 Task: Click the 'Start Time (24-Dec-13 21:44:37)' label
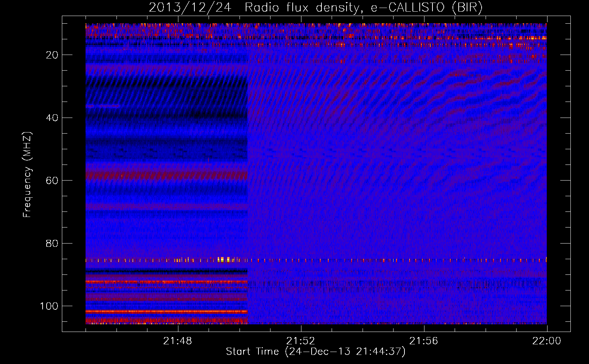[x=316, y=352]
